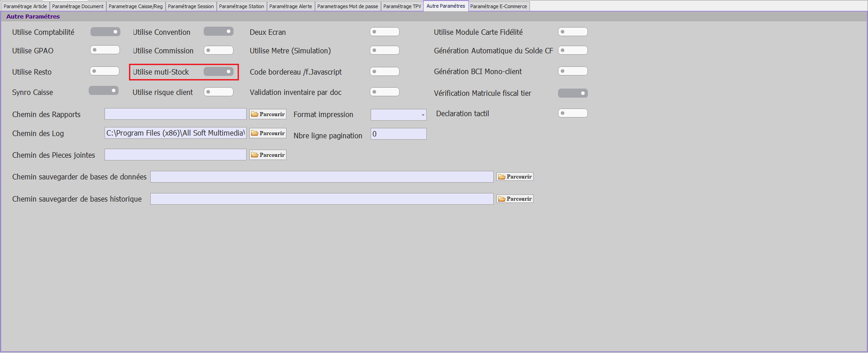Toggle the Génération BCI Mono-client switch

click(x=573, y=71)
